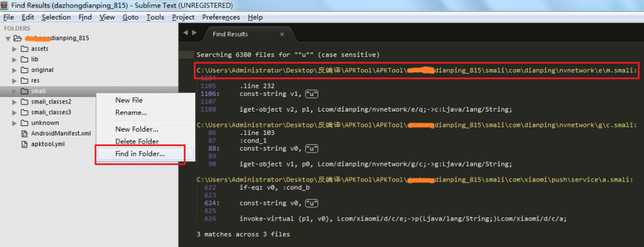Expand the original folder arrow
Screen dimensions: 644x247
(15, 70)
